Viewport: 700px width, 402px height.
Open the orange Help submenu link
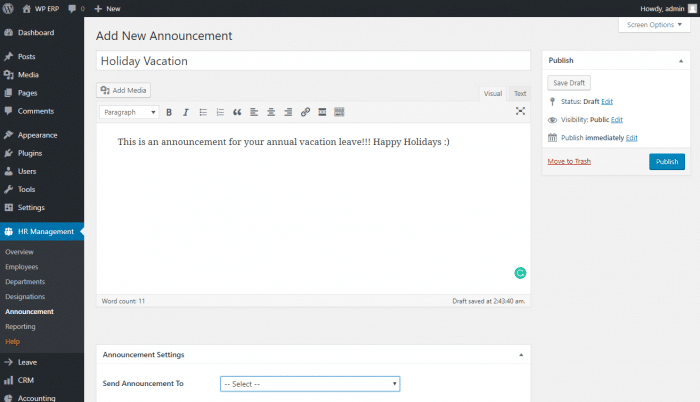point(12,342)
